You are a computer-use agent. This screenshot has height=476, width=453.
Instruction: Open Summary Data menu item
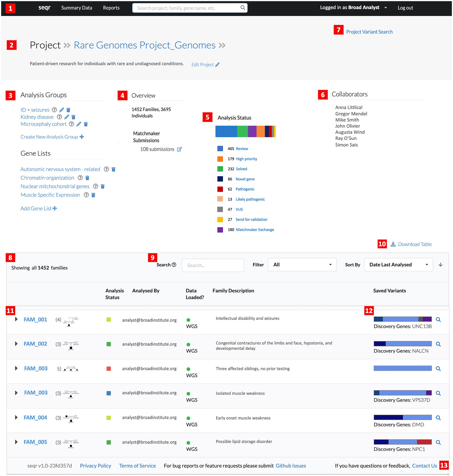[77, 8]
